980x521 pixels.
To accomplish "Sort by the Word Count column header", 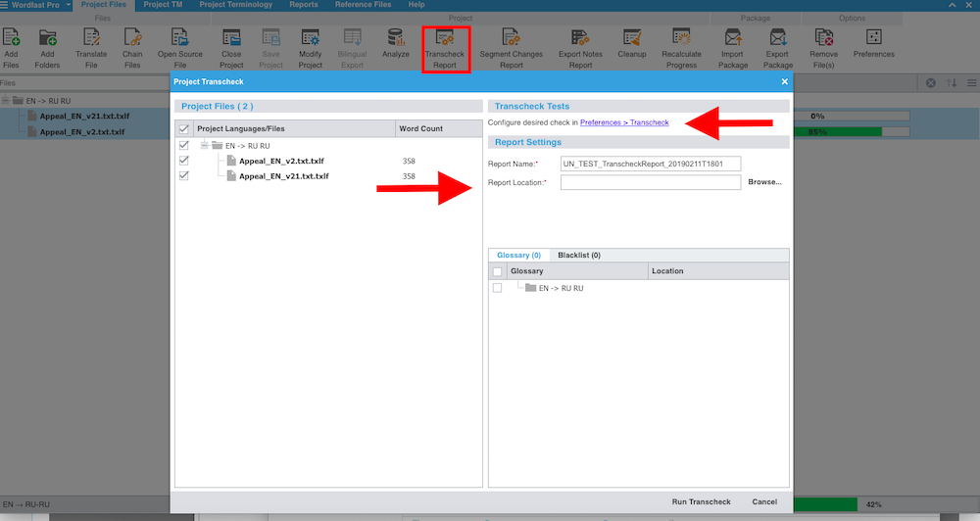I will (439, 128).
